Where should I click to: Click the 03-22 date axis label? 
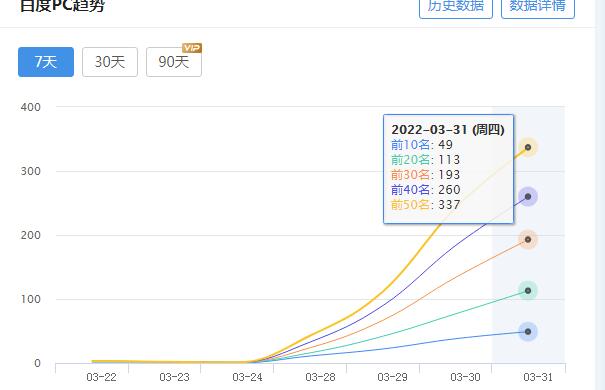pos(101,377)
